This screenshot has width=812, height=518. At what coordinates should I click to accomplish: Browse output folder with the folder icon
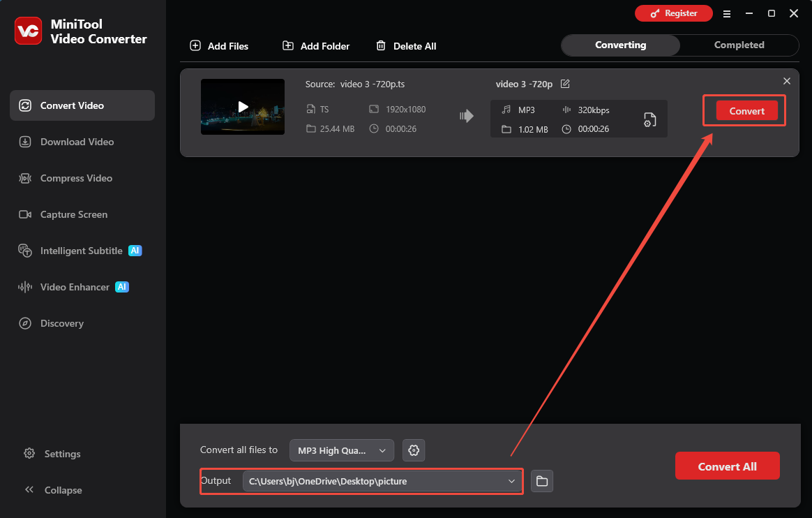[542, 481]
